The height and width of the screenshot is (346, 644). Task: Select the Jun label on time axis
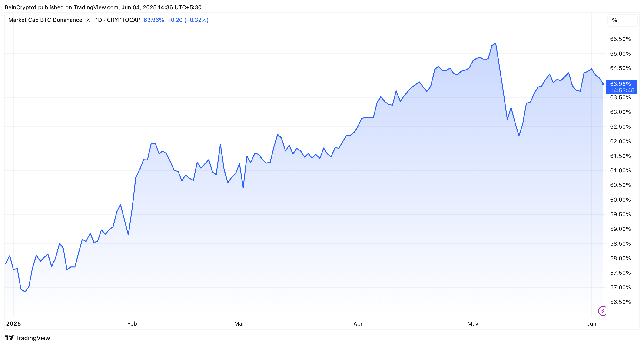coord(591,323)
